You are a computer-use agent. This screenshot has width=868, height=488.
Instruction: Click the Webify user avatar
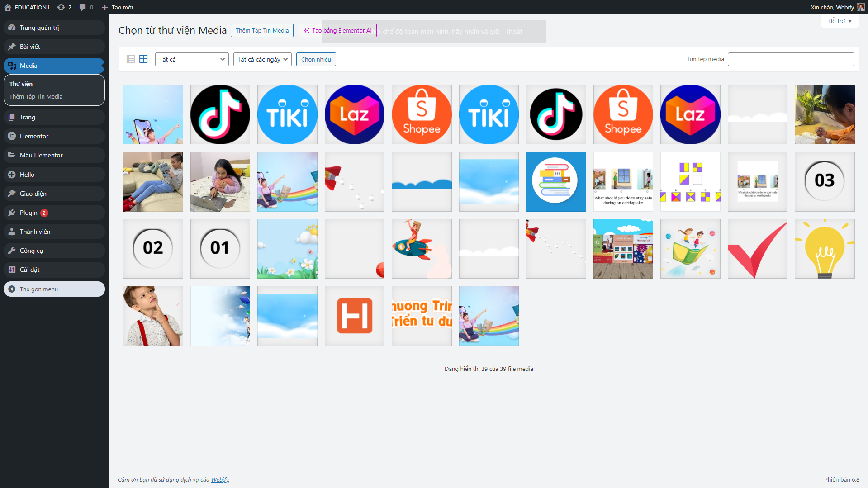click(860, 7)
